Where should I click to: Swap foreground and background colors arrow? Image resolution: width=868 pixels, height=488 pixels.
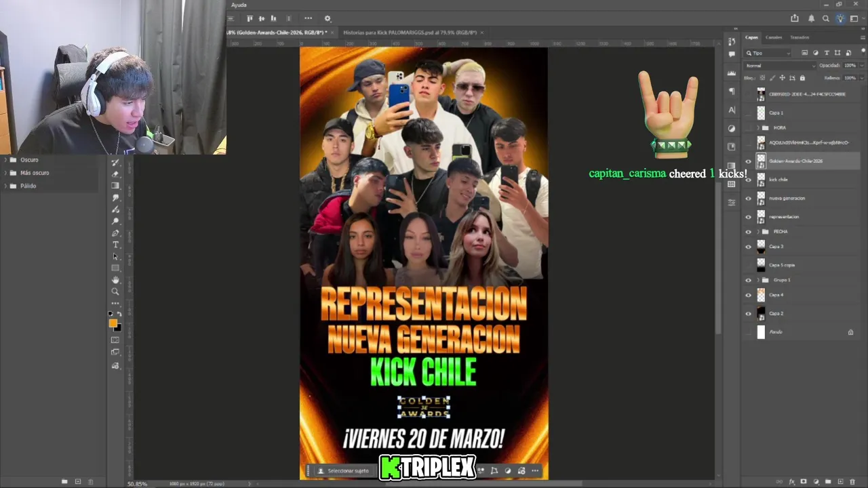(x=120, y=313)
